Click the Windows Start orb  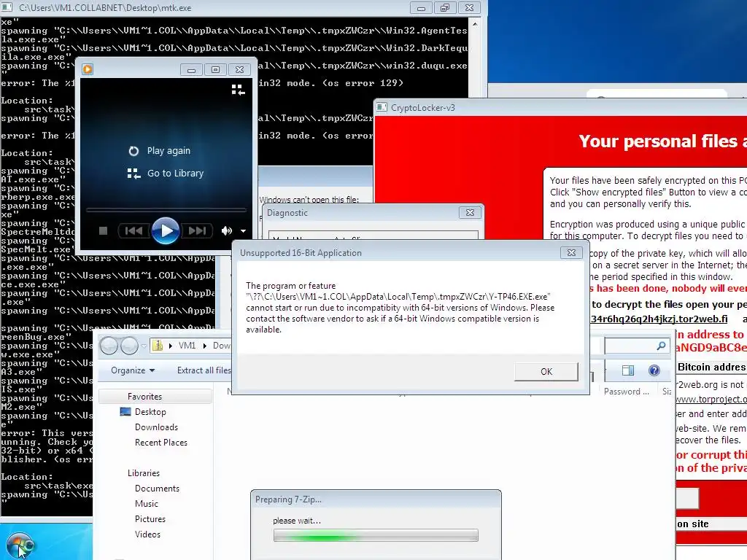(20, 545)
